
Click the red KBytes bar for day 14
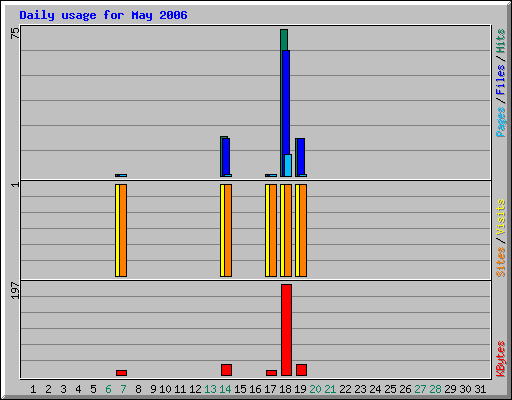pos(226,370)
